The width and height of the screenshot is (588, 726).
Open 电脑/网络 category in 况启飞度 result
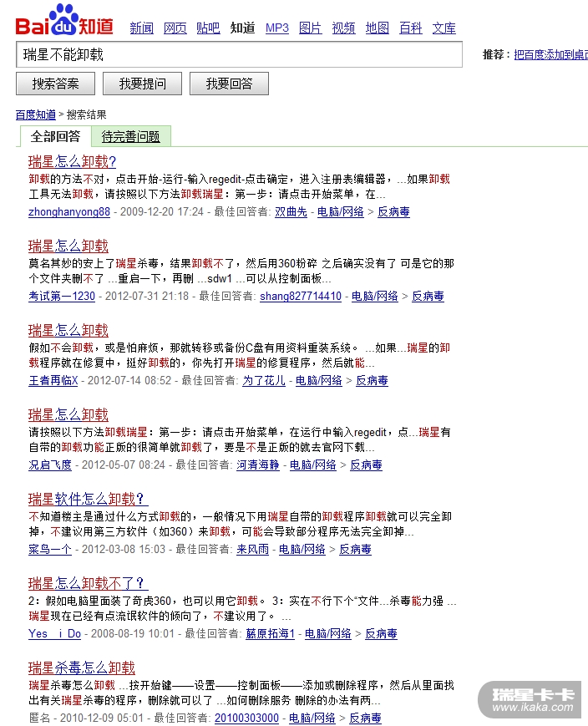312,465
